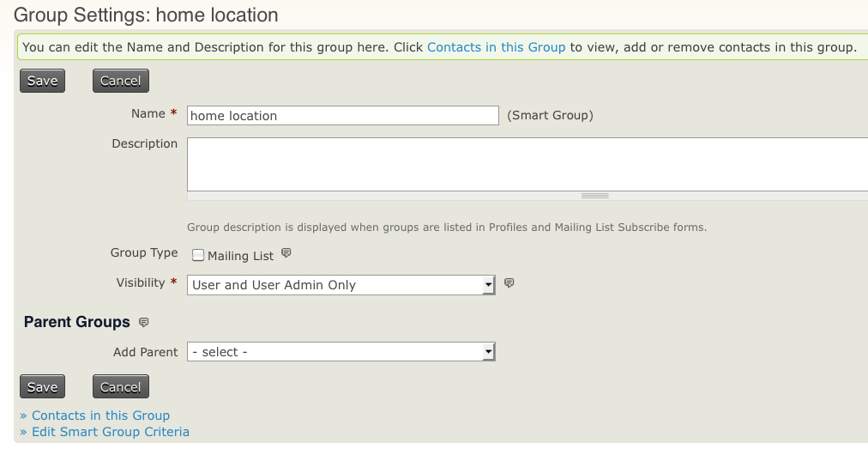868x449 pixels.
Task: Click the top Save button
Action: coord(42,81)
